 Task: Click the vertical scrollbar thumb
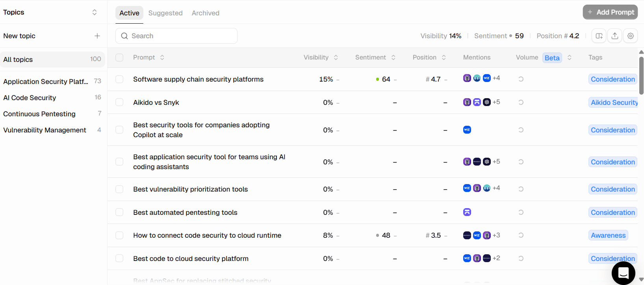pos(641,76)
